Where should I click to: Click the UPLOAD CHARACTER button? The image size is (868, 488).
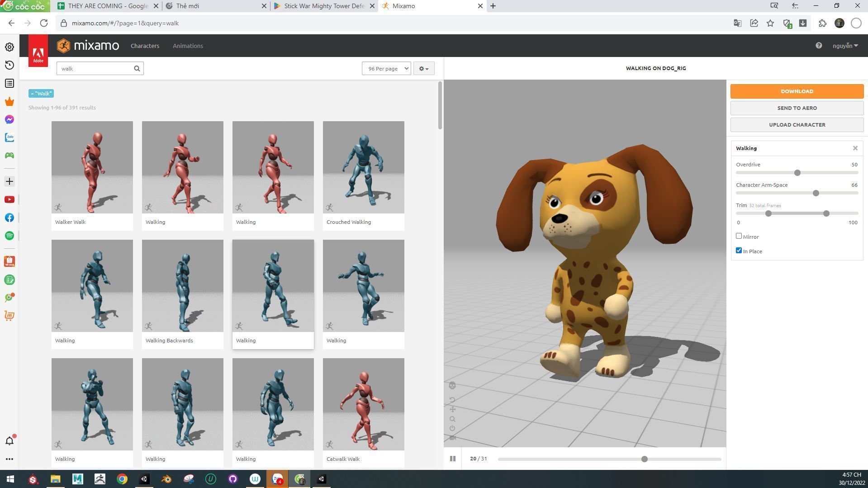[x=797, y=125]
